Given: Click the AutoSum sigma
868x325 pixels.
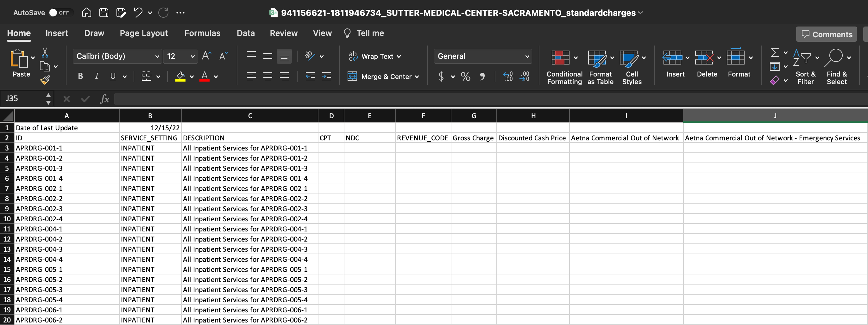Looking at the screenshot, I should (x=775, y=52).
